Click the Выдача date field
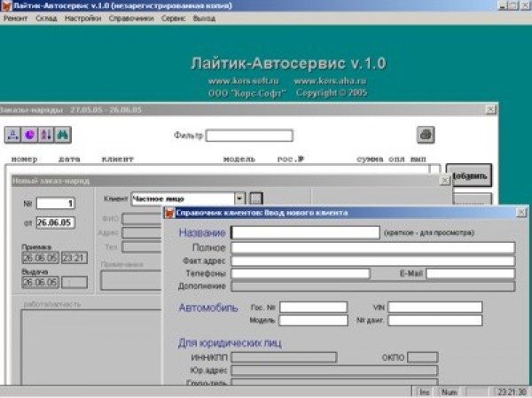Viewport: 532px width, 398px height. (40, 282)
